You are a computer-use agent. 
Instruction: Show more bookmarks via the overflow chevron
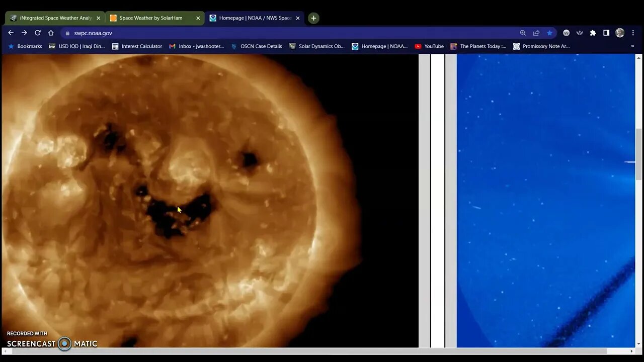coord(632,46)
